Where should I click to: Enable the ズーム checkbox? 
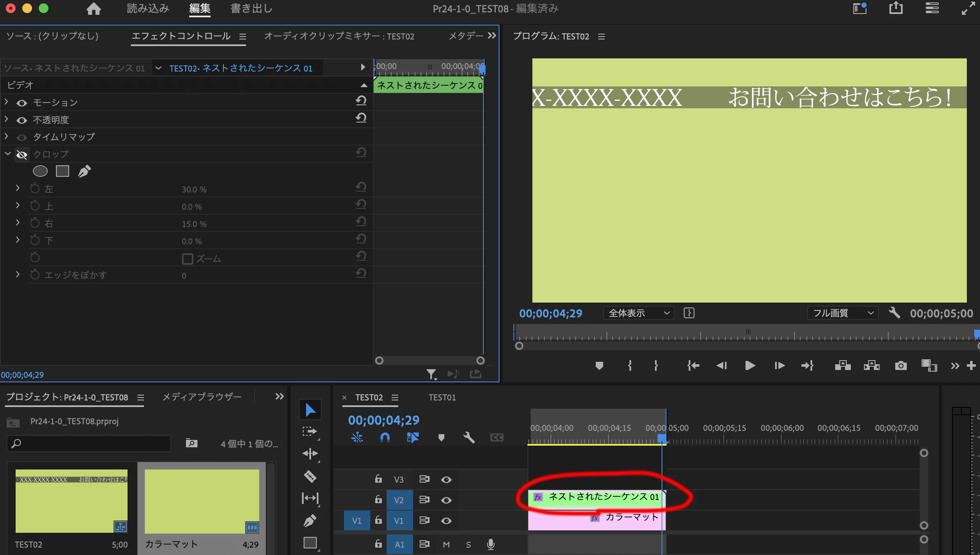[x=187, y=259]
